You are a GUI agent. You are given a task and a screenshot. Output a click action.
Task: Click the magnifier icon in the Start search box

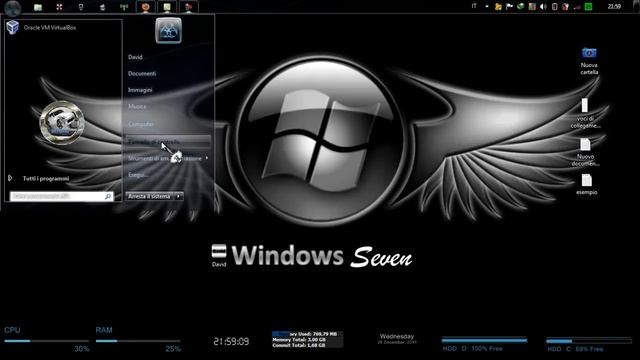[108, 197]
